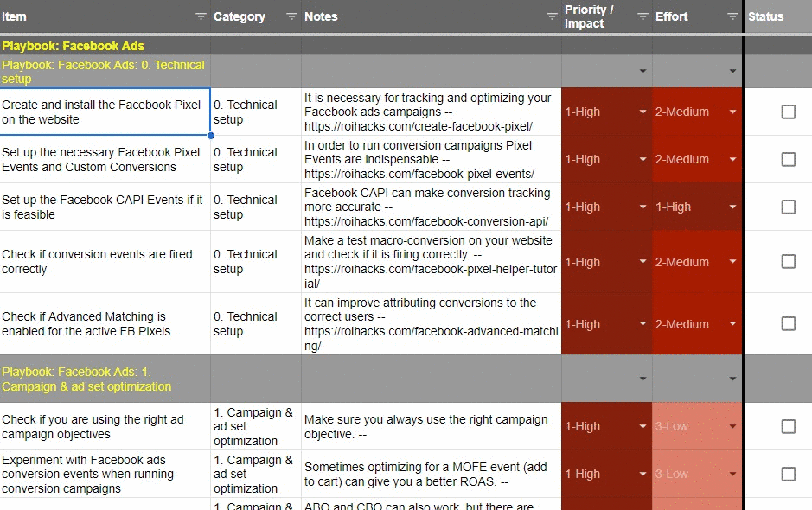The image size is (812, 510).
Task: Open the 3-Low Effort dropdown for campaign objectives row
Action: [x=732, y=427]
